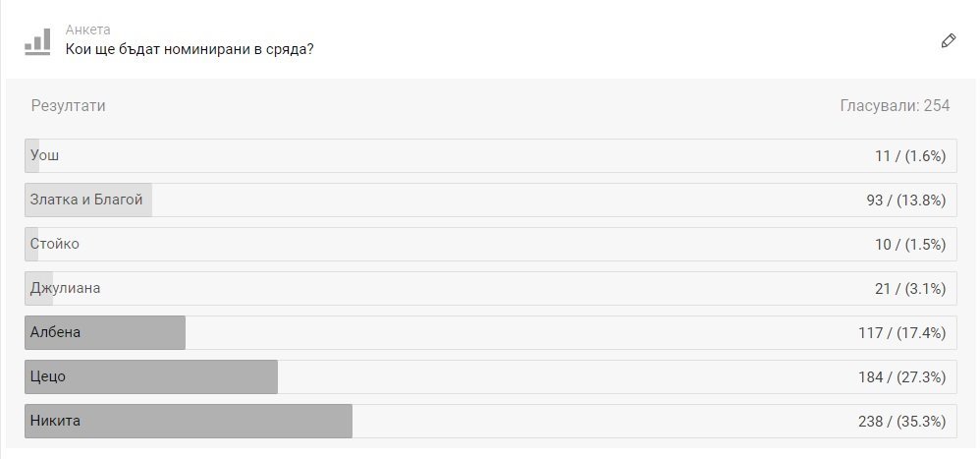Click the '184 / (27.3%)' vote count

click(901, 377)
